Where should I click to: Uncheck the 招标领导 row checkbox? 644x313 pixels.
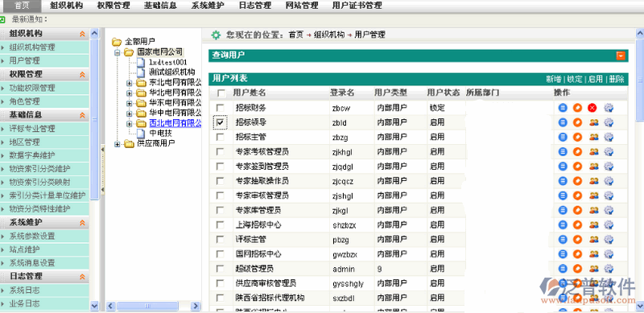click(x=220, y=122)
